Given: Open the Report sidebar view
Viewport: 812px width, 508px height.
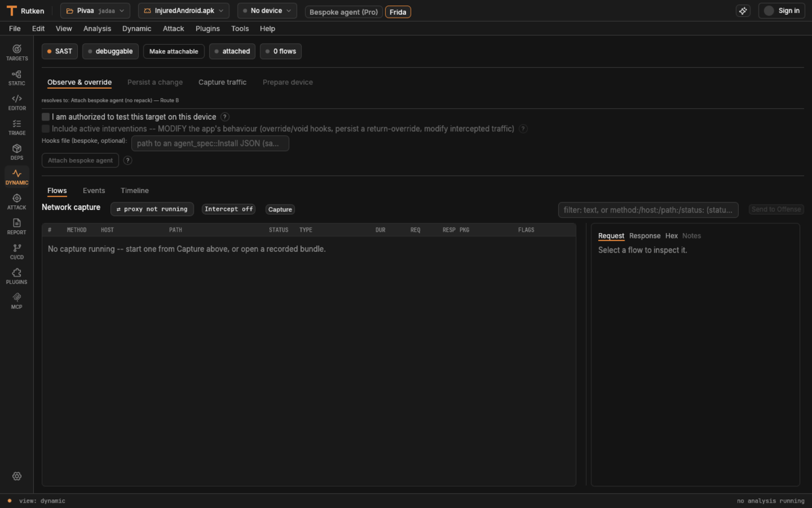Looking at the screenshot, I should click(x=17, y=226).
